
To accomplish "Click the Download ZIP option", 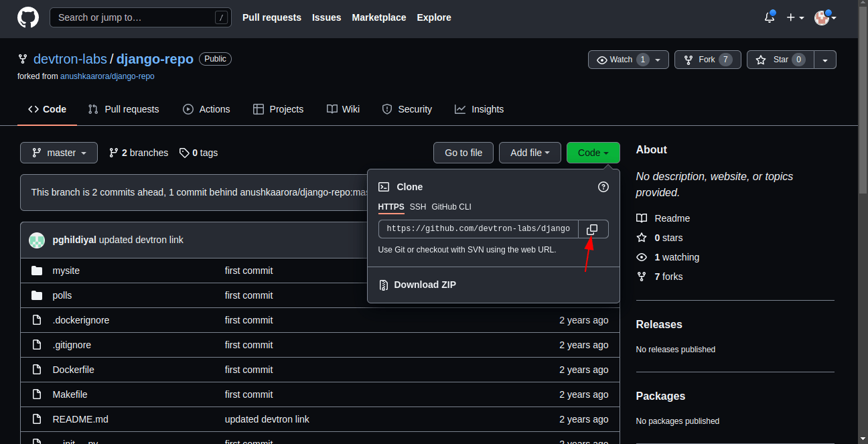I will [x=425, y=285].
